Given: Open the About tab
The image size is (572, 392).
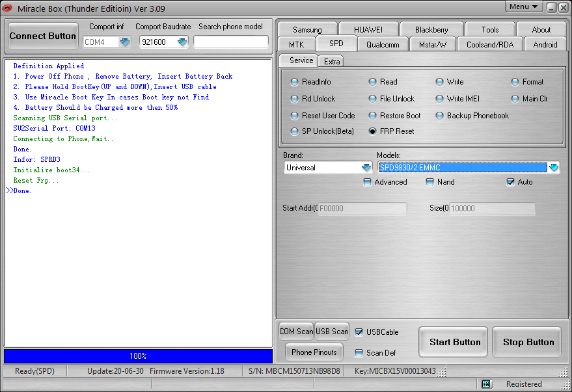Looking at the screenshot, I should 541,29.
